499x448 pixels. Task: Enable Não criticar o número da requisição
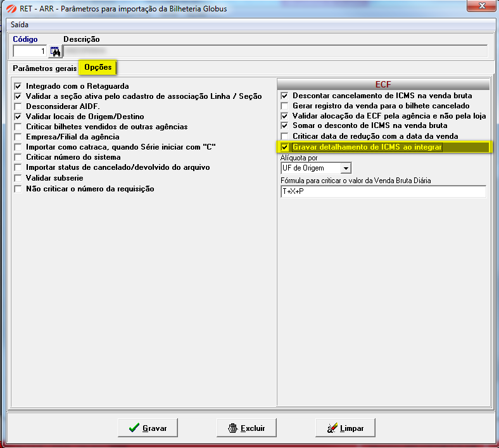18,189
